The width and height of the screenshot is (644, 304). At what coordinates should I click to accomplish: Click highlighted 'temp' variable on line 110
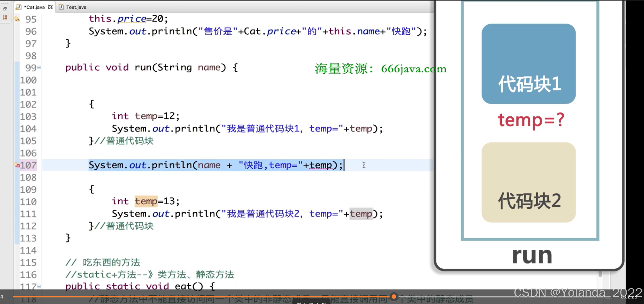click(146, 201)
